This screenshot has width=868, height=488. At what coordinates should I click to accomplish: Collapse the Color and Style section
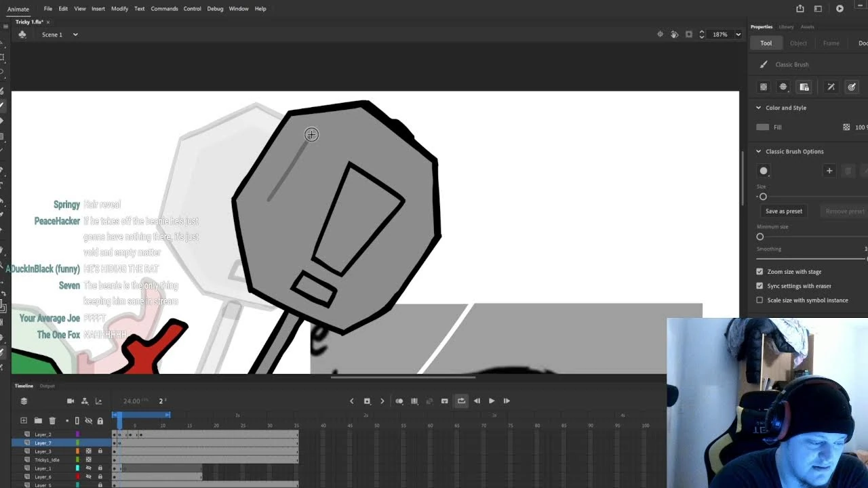[757, 108]
